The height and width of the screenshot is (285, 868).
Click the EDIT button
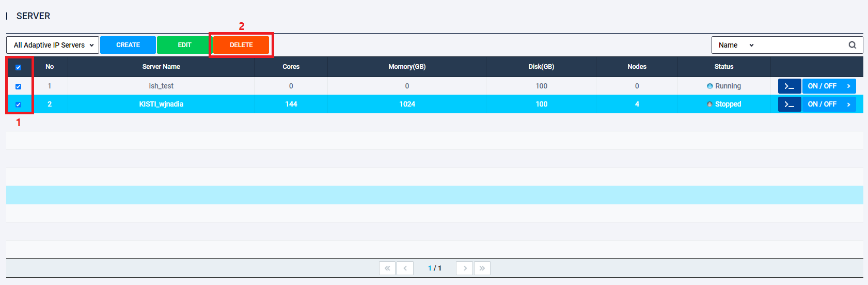click(x=184, y=45)
